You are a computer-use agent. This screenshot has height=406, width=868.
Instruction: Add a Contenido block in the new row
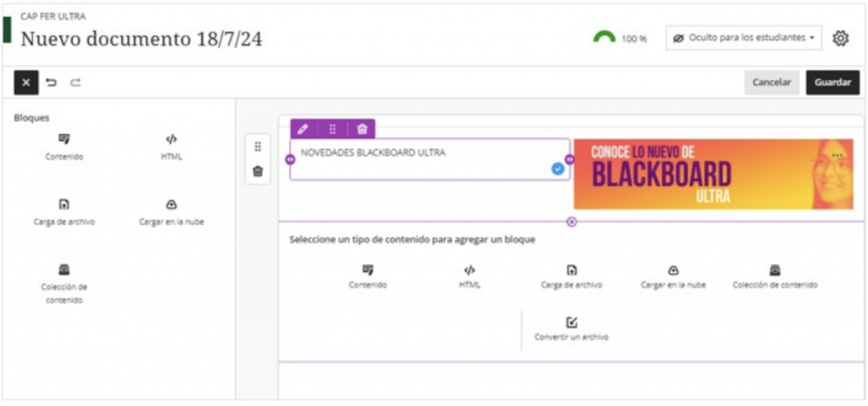click(368, 276)
